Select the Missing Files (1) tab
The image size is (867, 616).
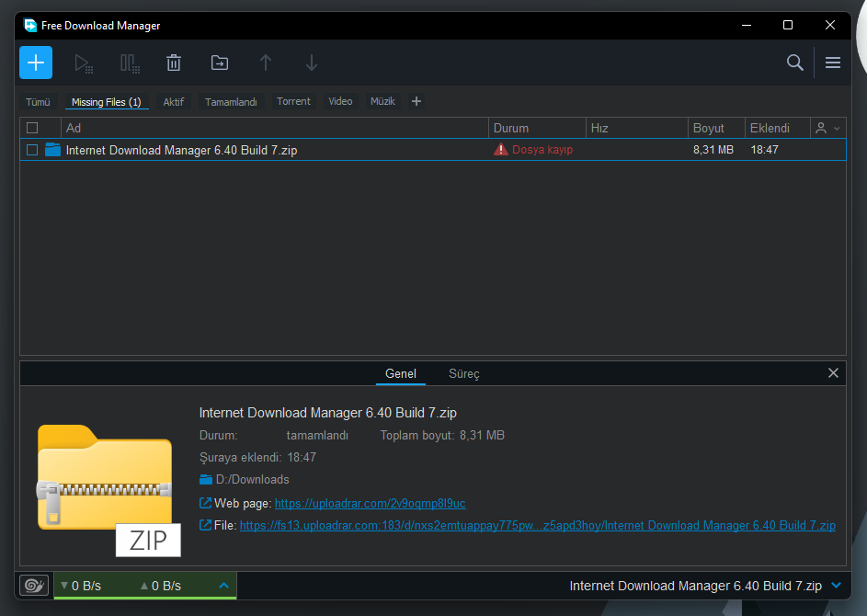(x=106, y=102)
